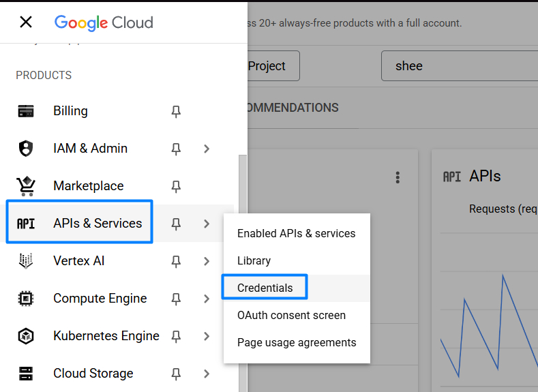
Task: Open IAM & Admin menu entry
Action: (x=90, y=149)
